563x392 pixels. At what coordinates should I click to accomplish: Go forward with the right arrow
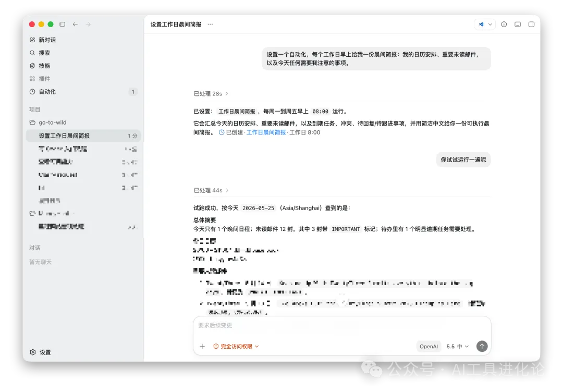(x=88, y=24)
